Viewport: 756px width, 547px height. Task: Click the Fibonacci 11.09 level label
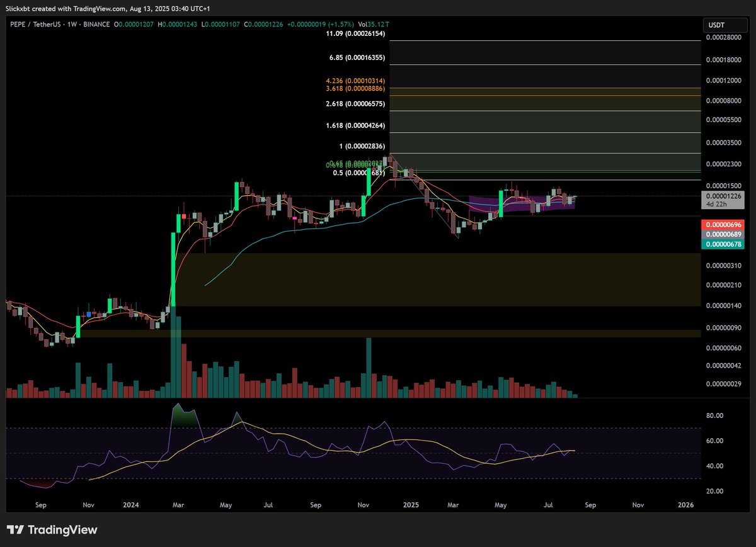(355, 33)
